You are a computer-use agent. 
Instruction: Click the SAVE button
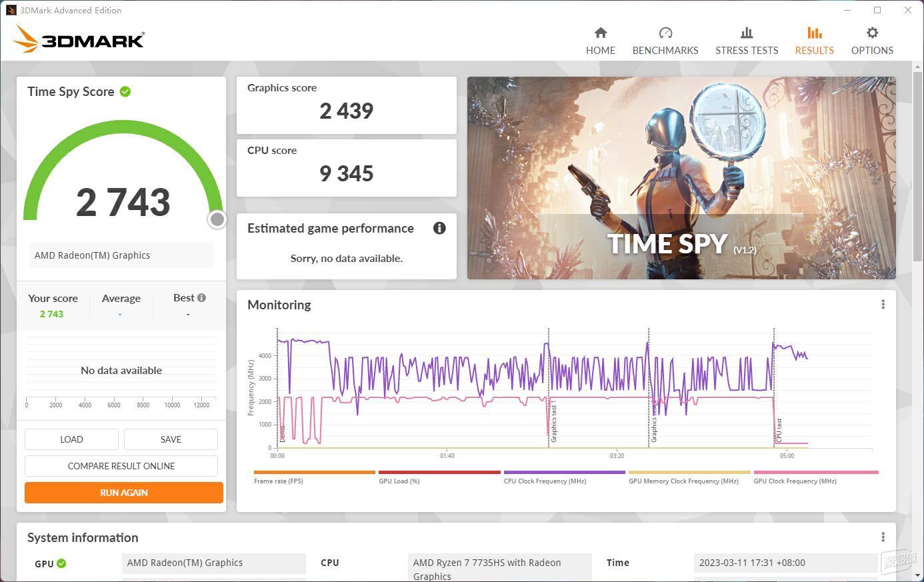171,439
